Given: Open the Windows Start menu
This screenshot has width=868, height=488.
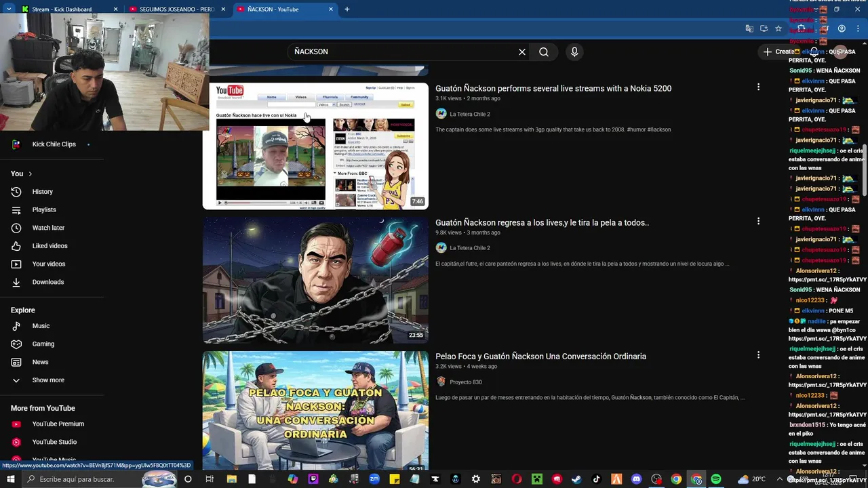Looking at the screenshot, I should click(x=12, y=479).
